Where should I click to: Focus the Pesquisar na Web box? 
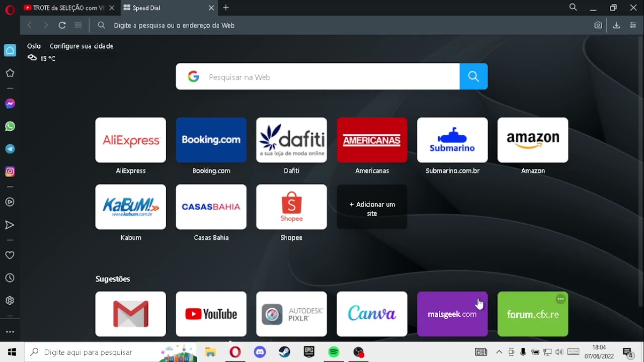(317, 76)
